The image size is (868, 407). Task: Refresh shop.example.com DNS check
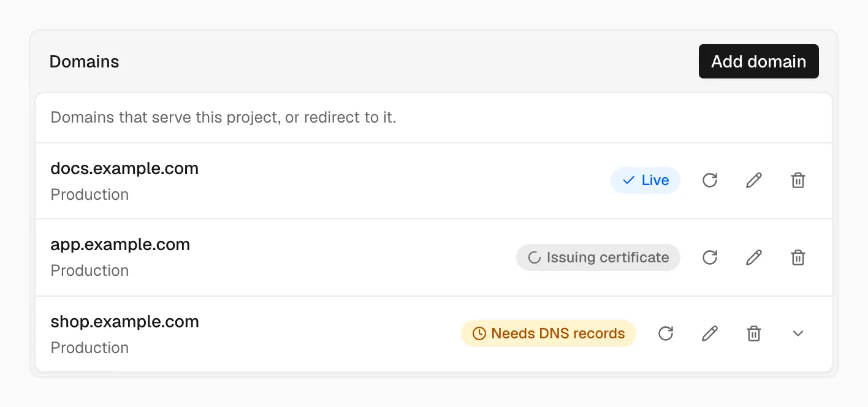(x=666, y=333)
